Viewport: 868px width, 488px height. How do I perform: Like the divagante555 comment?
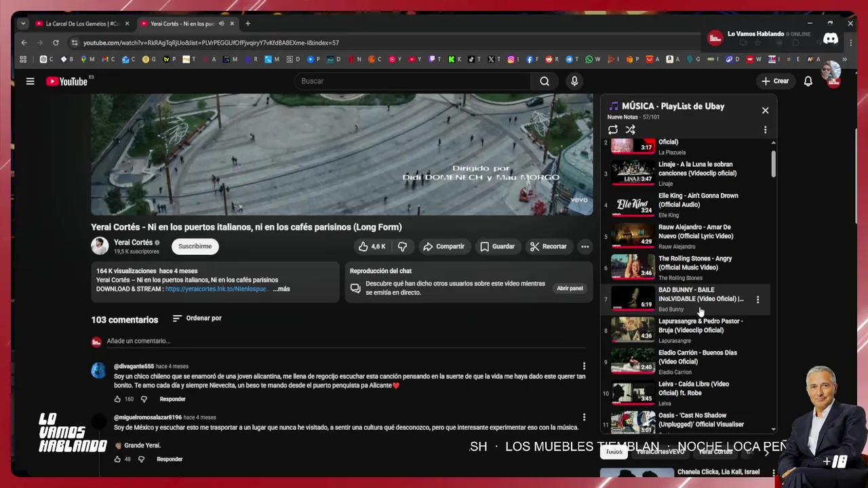click(x=117, y=399)
